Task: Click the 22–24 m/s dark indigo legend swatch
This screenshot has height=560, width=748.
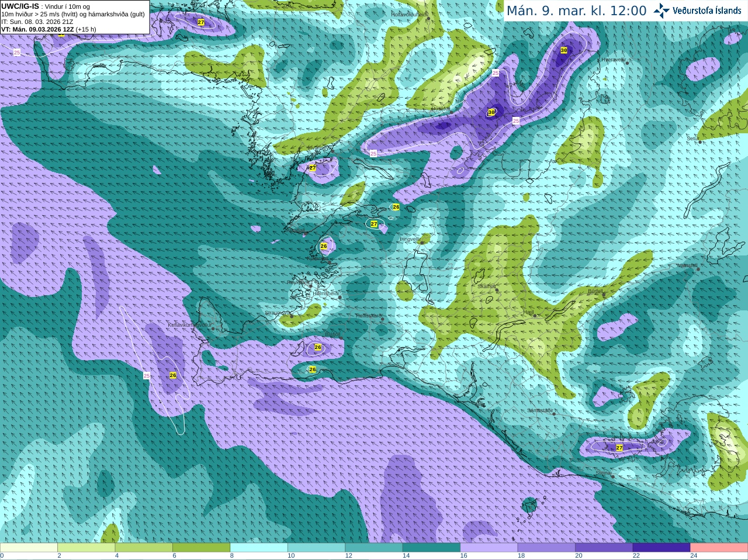Action: pyautogui.click(x=662, y=548)
